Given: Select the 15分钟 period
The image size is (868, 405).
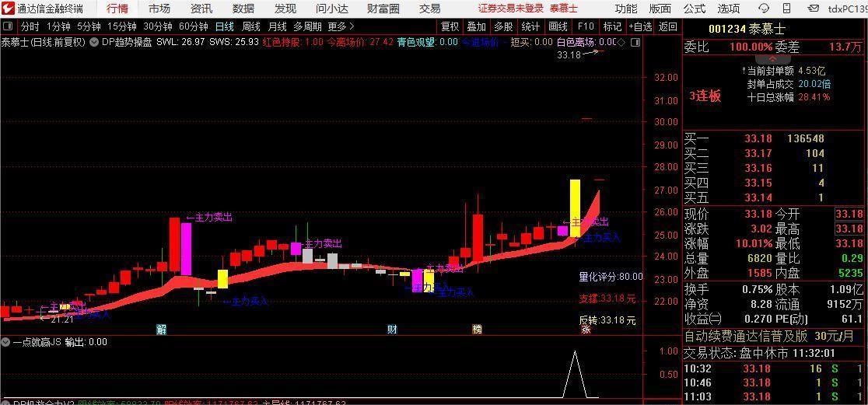Looking at the screenshot, I should coord(122,26).
